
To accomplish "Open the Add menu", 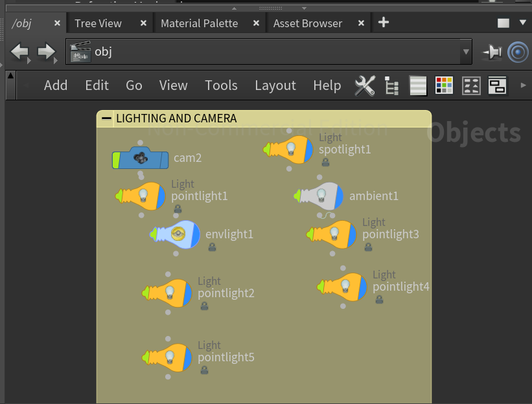I will (56, 85).
